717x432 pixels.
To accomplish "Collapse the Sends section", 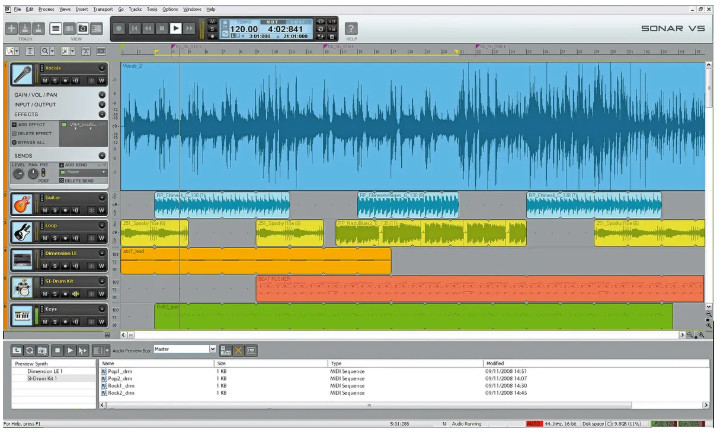I will [x=102, y=155].
